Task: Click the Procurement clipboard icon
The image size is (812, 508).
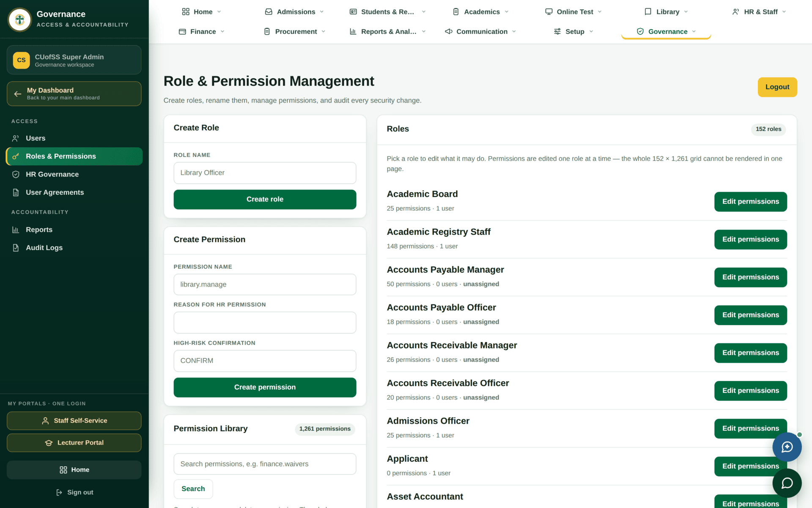Action: coord(267,32)
